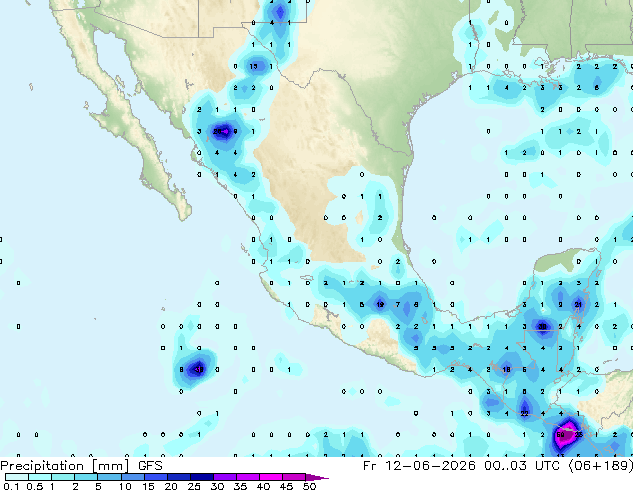Click the 0.1–0.5 mm legend color box
The height and width of the screenshot is (490, 634).
tap(17, 477)
